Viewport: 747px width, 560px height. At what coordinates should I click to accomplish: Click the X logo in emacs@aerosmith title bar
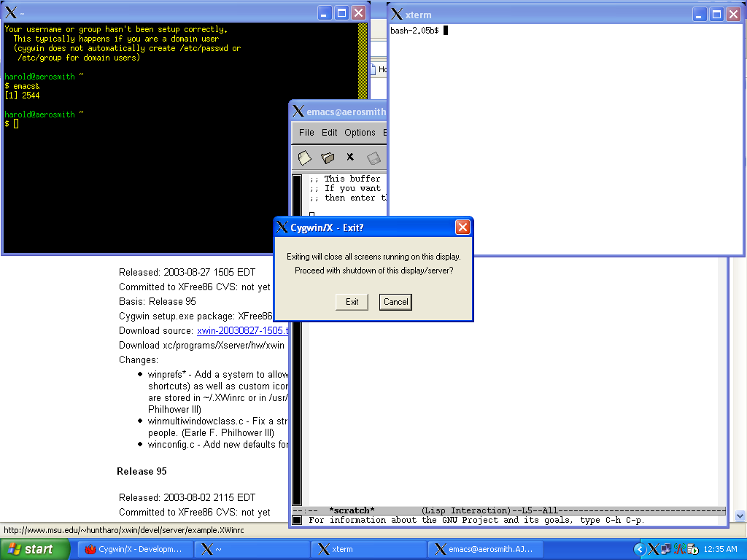[298, 112]
